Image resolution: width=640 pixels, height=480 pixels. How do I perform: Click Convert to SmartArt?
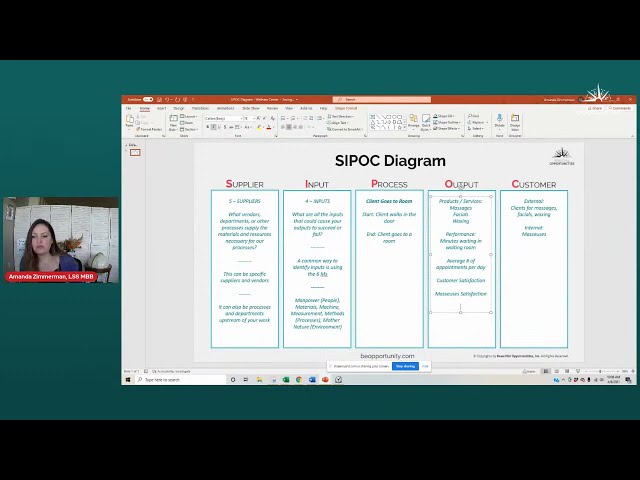(x=344, y=129)
